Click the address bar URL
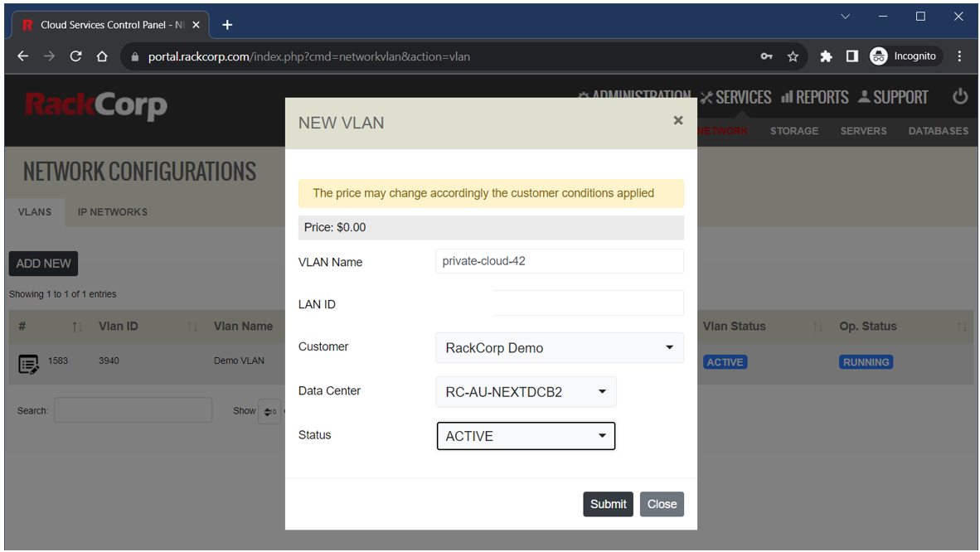The width and height of the screenshot is (980, 552). [308, 57]
